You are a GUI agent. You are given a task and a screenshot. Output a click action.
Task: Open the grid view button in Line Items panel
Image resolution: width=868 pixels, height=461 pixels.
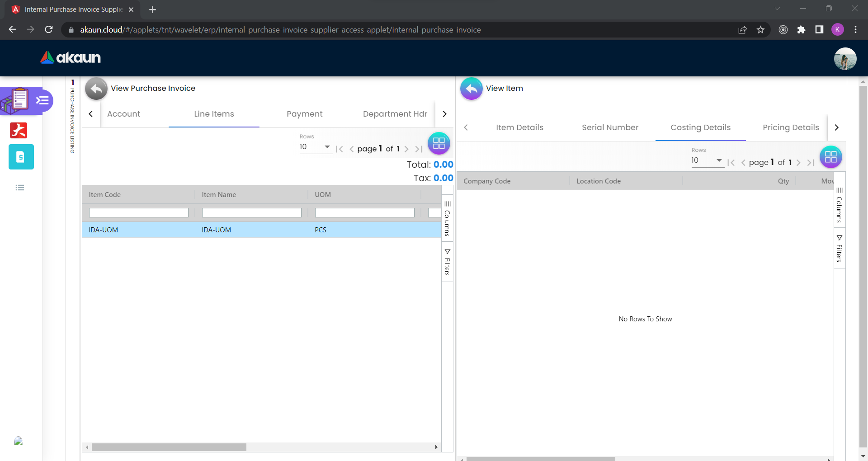click(x=439, y=143)
